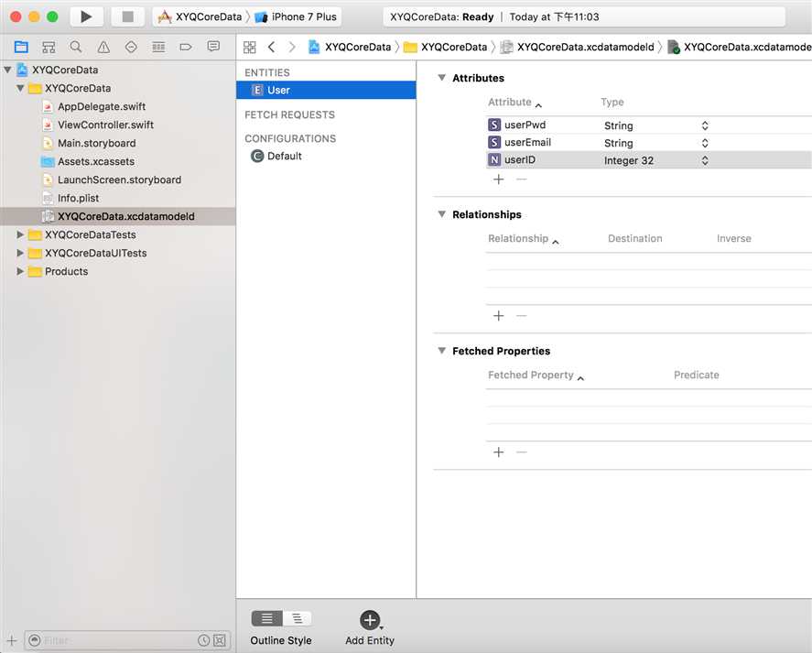Sort by Fetched Property column header
Screen dimensions: 812x653
click(x=536, y=375)
